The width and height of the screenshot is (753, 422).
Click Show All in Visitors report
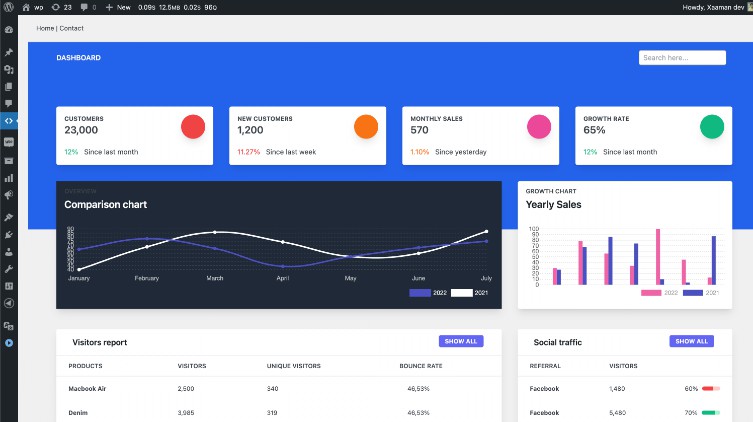(x=460, y=341)
